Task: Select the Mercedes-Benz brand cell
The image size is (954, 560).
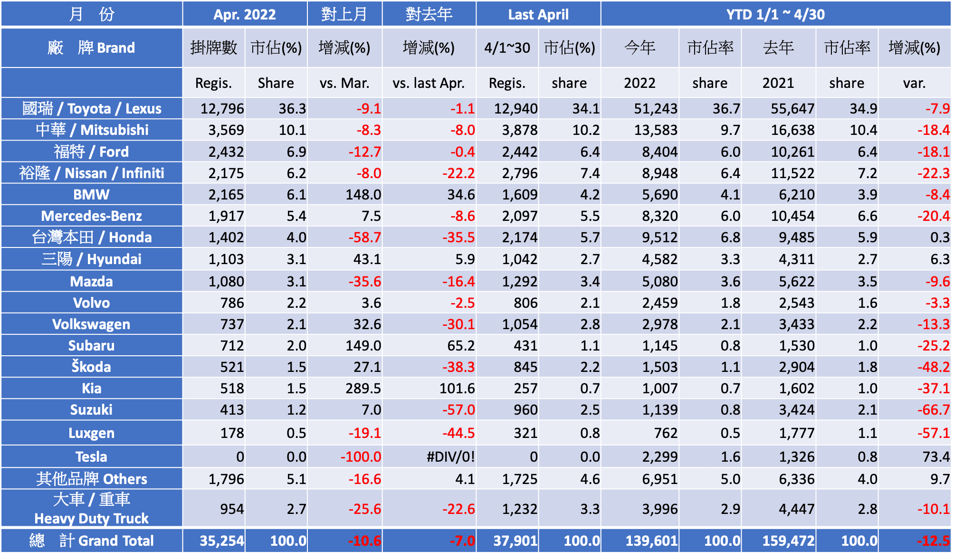Action: (x=92, y=216)
